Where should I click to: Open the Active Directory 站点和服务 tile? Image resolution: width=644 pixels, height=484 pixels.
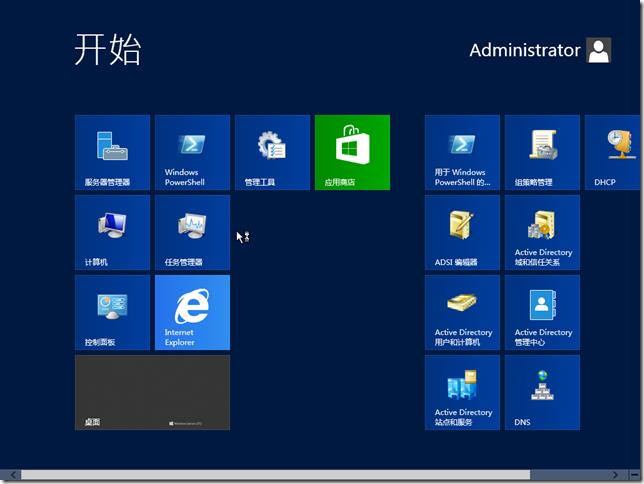click(462, 393)
